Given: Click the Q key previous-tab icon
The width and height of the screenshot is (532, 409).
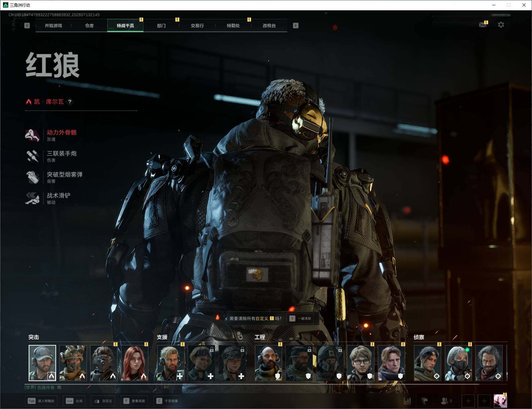Looking at the screenshot, I should pyautogui.click(x=27, y=26).
